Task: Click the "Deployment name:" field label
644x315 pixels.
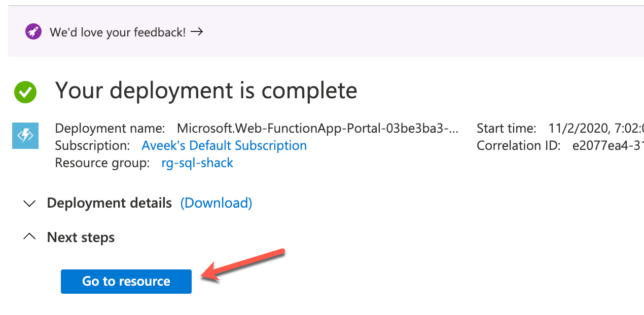Action: [x=110, y=129]
